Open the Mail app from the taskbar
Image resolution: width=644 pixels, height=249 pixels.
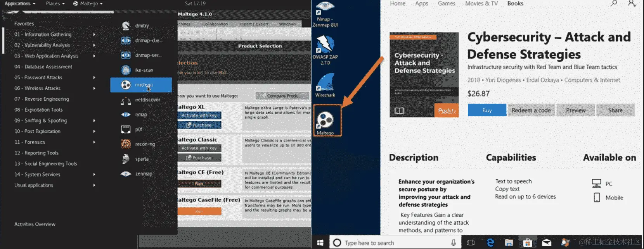click(547, 242)
